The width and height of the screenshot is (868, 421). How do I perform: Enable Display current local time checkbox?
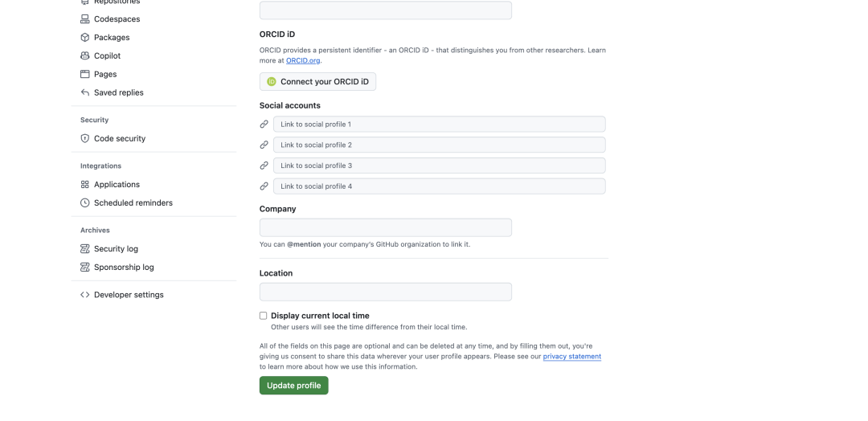pyautogui.click(x=263, y=316)
